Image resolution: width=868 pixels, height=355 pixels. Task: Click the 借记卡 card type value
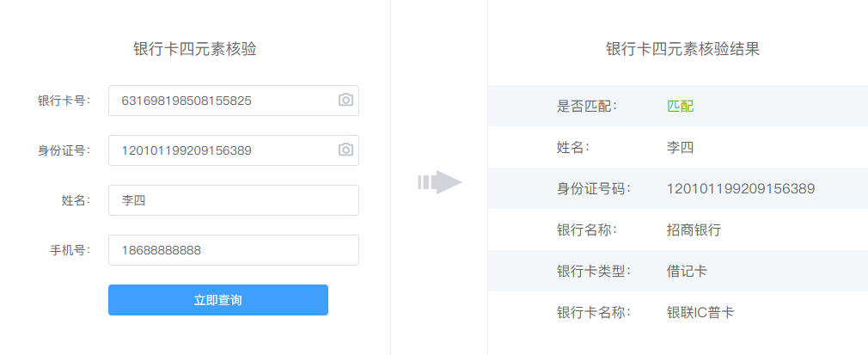tap(687, 272)
